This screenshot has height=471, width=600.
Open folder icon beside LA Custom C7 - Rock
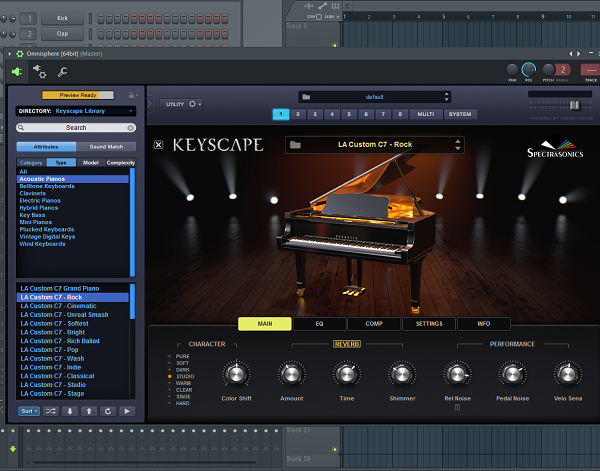pyautogui.click(x=295, y=145)
